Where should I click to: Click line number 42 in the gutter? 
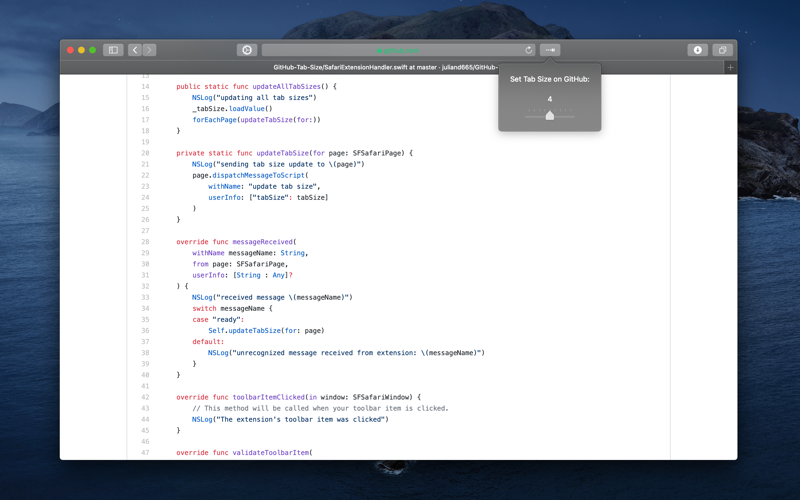point(145,397)
